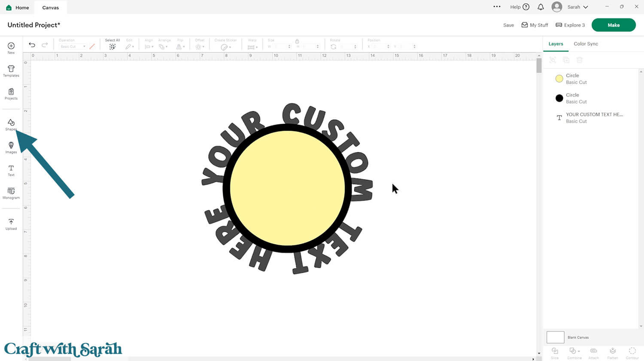This screenshot has height=361, width=644.
Task: Click the Delete layer trash icon
Action: (580, 60)
